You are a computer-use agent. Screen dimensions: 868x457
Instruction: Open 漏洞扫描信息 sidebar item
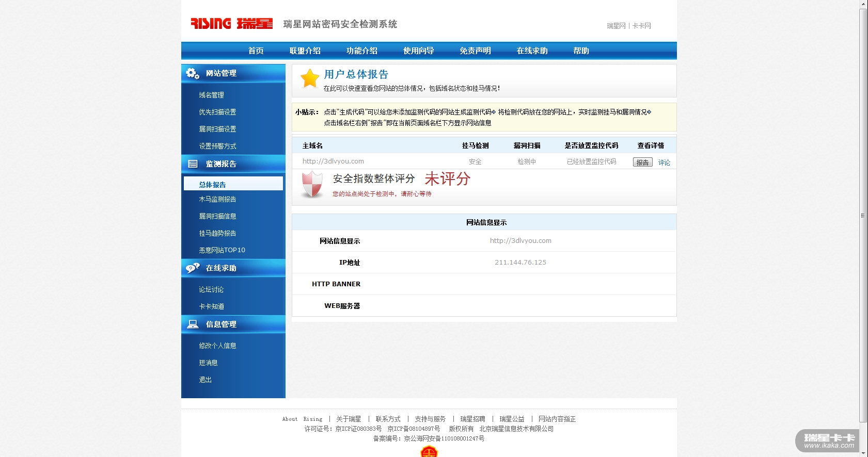coord(218,216)
